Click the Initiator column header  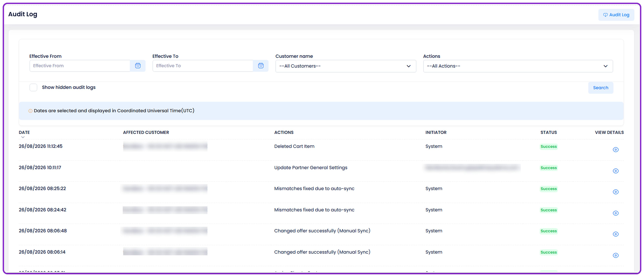(x=436, y=132)
